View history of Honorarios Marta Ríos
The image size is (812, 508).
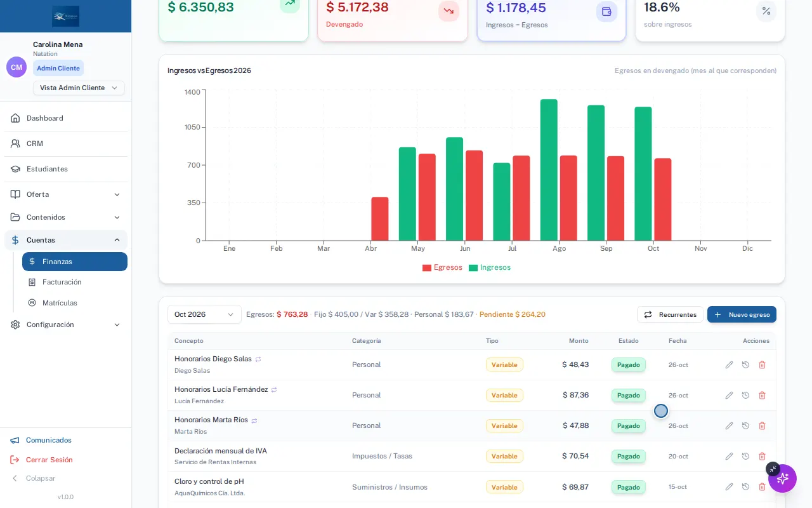click(745, 425)
